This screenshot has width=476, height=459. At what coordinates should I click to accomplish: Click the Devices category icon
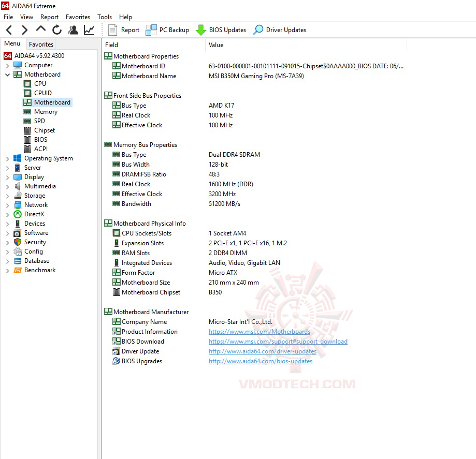18,224
